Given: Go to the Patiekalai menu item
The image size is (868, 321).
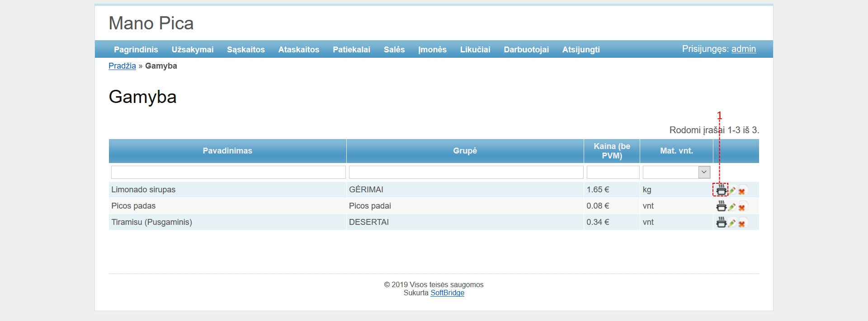Looking at the screenshot, I should pyautogui.click(x=351, y=50).
